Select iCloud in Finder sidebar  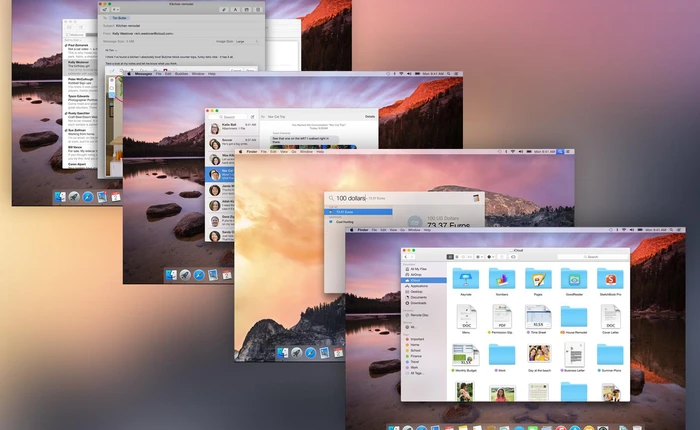[x=424, y=280]
